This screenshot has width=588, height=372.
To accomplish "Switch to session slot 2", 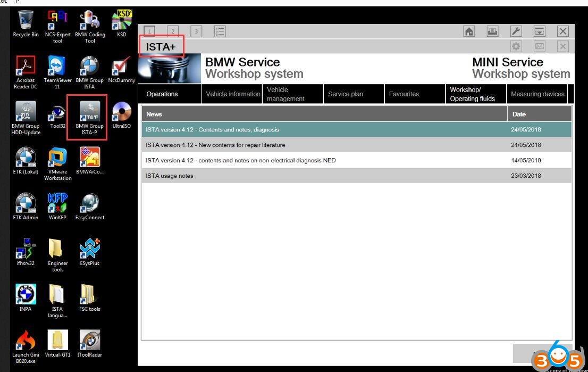I will (x=173, y=31).
